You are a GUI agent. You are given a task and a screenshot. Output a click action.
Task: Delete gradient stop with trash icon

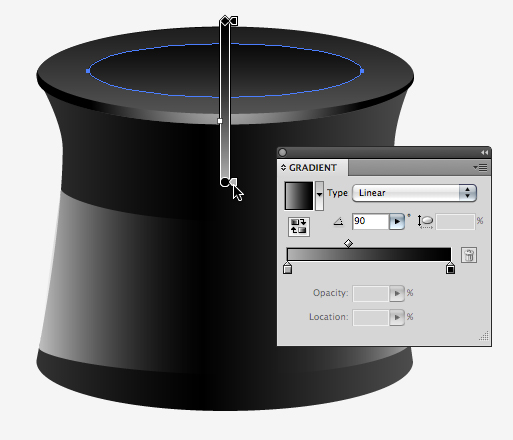(469, 255)
